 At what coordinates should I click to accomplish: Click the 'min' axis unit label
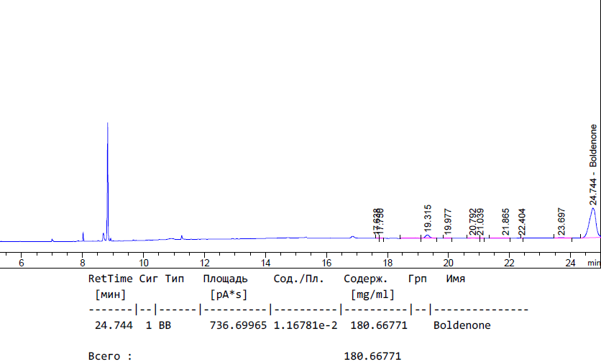(x=593, y=263)
